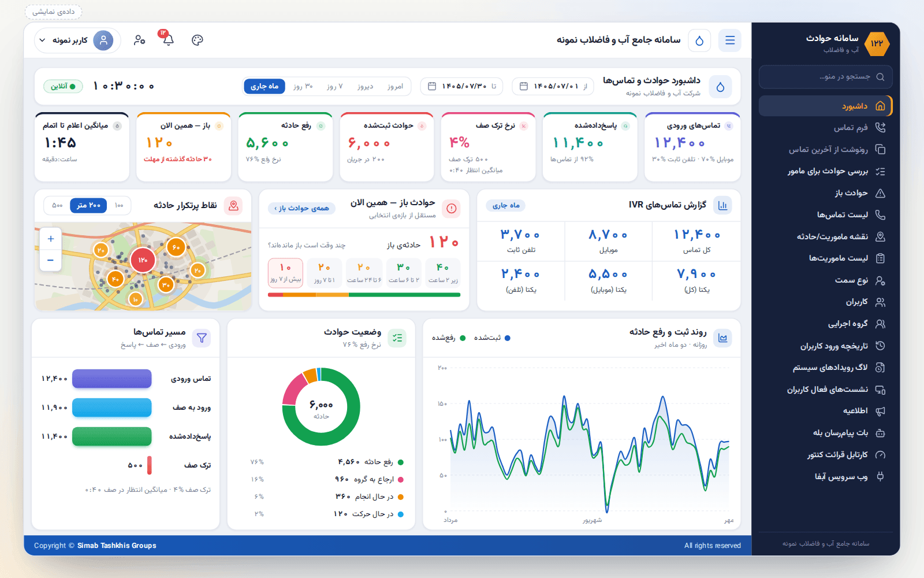Click the checklist icon beside وضعیت حوادث
This screenshot has width=924, height=578.
397,338
